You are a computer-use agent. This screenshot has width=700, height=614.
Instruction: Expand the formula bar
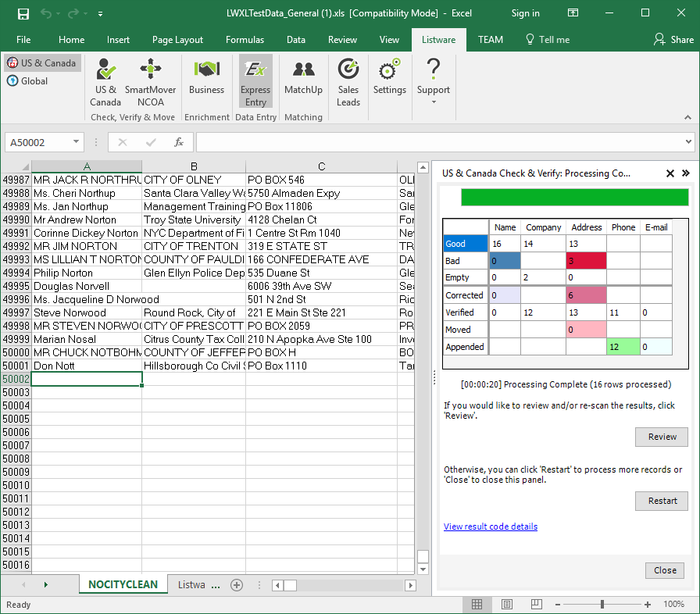pos(687,142)
